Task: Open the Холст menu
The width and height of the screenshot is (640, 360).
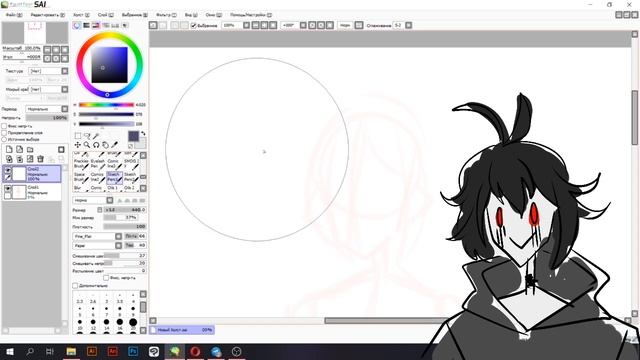Action: tap(81, 15)
